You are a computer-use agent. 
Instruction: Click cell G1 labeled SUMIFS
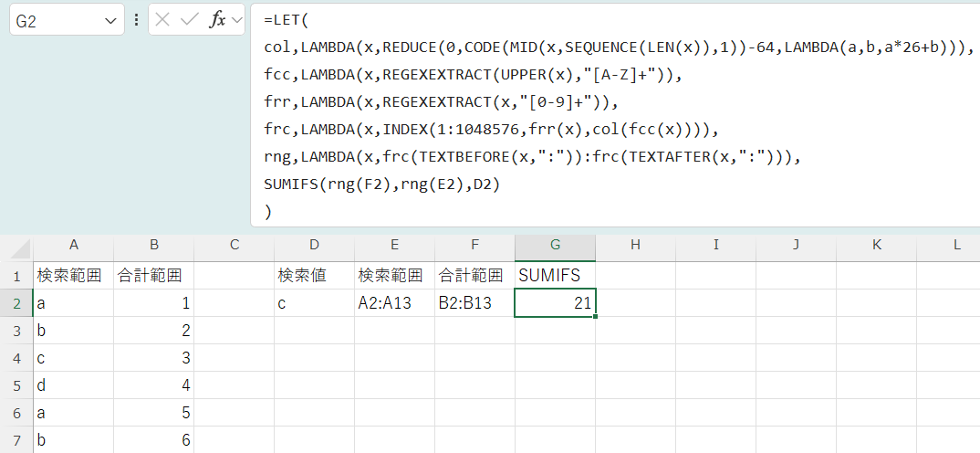pyautogui.click(x=555, y=275)
